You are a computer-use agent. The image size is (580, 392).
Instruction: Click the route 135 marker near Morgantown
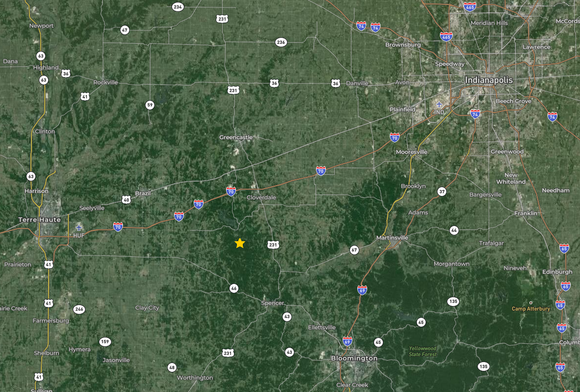(453, 302)
